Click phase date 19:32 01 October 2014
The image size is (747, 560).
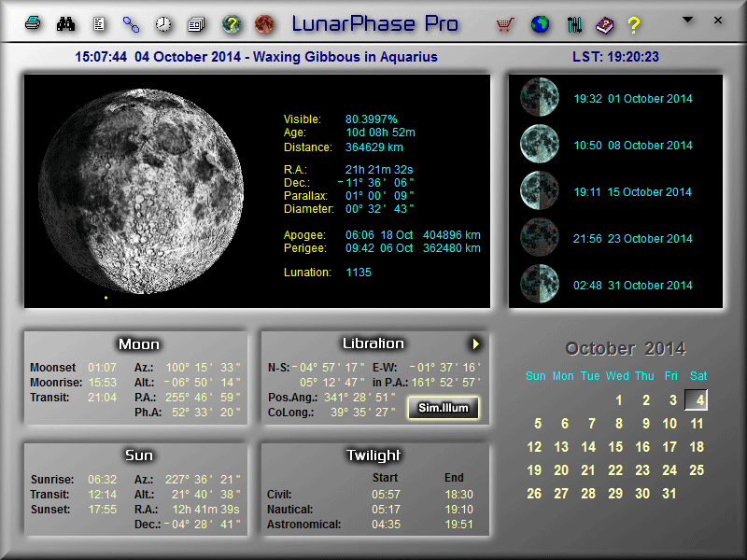click(x=633, y=99)
